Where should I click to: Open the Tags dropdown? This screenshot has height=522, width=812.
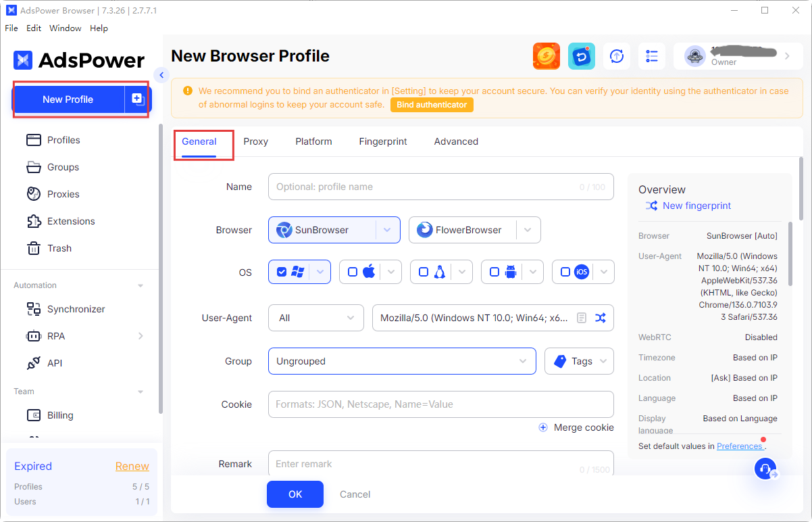(579, 361)
